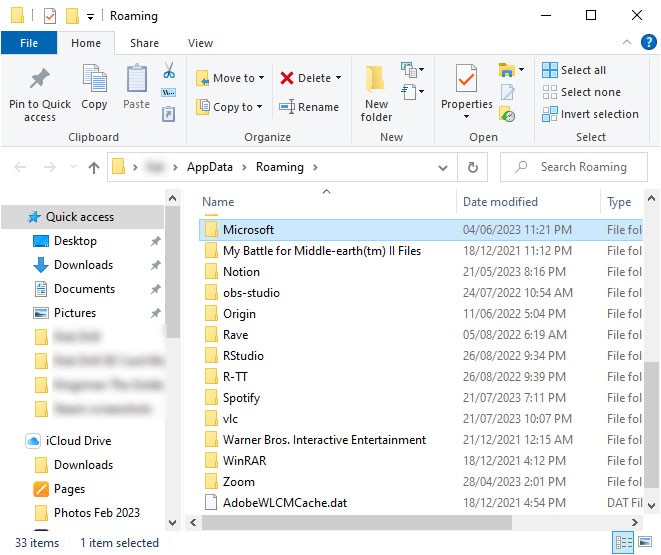Click the file list vertical scrollbar down arrow
The image size is (661, 555).
pos(651,505)
